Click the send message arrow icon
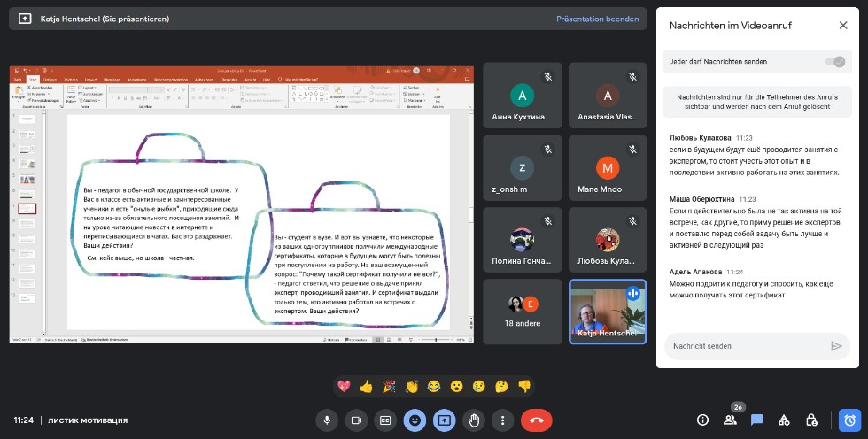 [x=836, y=346]
